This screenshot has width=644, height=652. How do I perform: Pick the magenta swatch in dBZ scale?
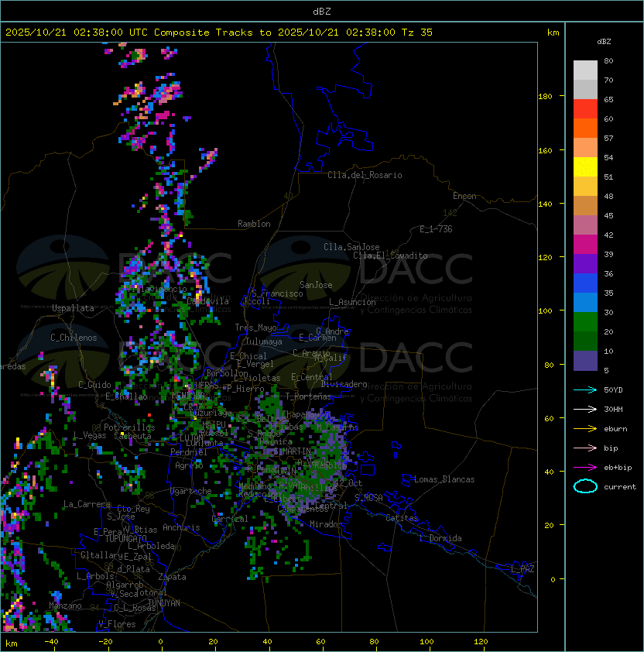(585, 245)
